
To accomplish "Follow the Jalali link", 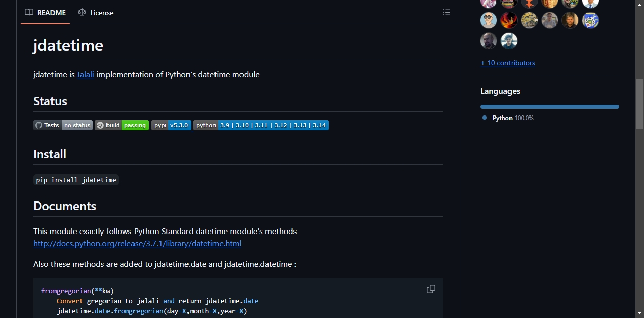I will [86, 75].
